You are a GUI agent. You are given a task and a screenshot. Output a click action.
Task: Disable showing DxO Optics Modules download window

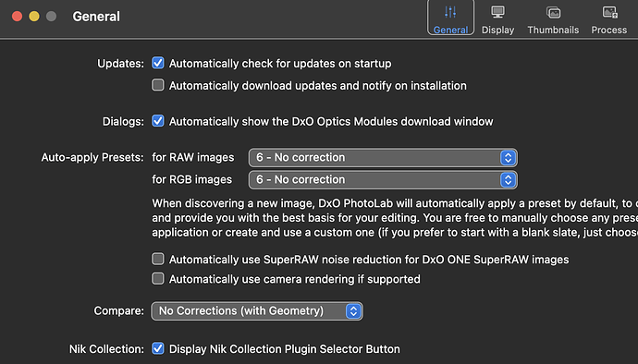click(x=158, y=121)
